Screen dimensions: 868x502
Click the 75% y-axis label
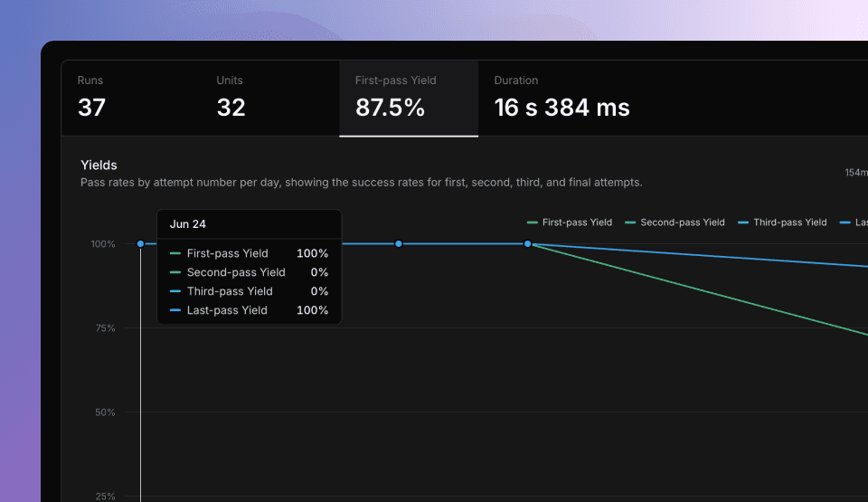[x=102, y=328]
